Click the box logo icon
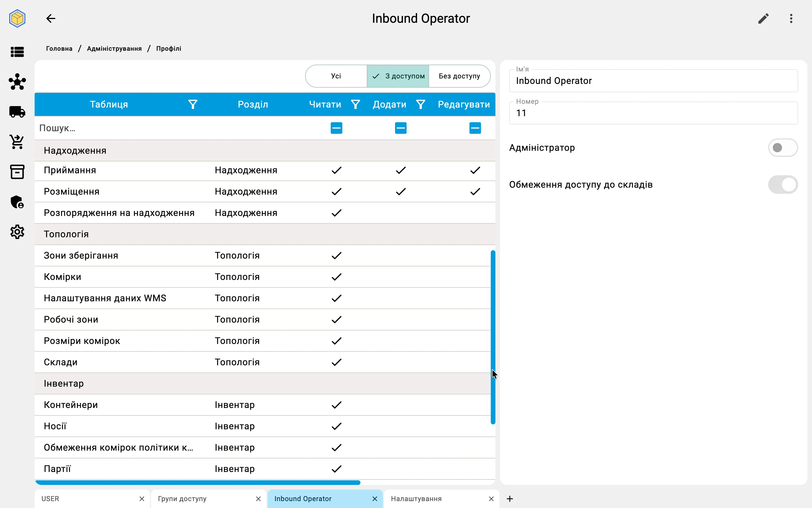Image resolution: width=812 pixels, height=508 pixels. coord(17,18)
